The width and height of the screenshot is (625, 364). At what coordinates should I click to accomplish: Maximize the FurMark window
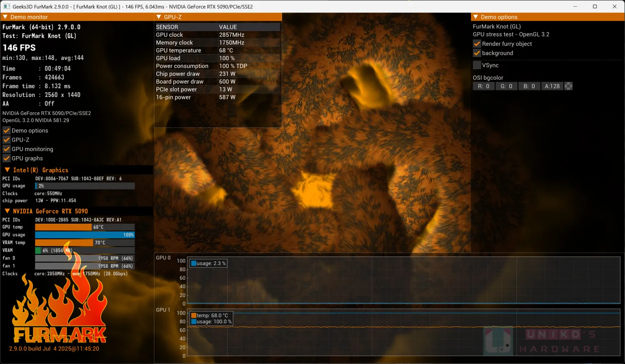595,7
